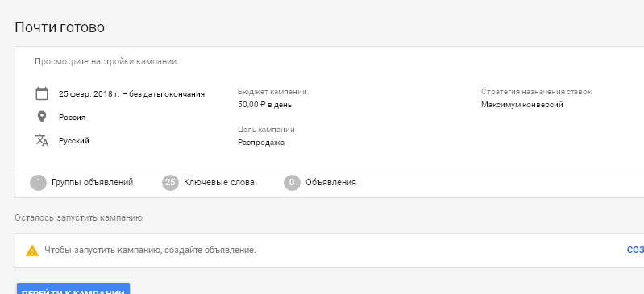Click the ПЕРЕЙТИ К КАМПАНИИ button
644x294 pixels.
point(73,288)
